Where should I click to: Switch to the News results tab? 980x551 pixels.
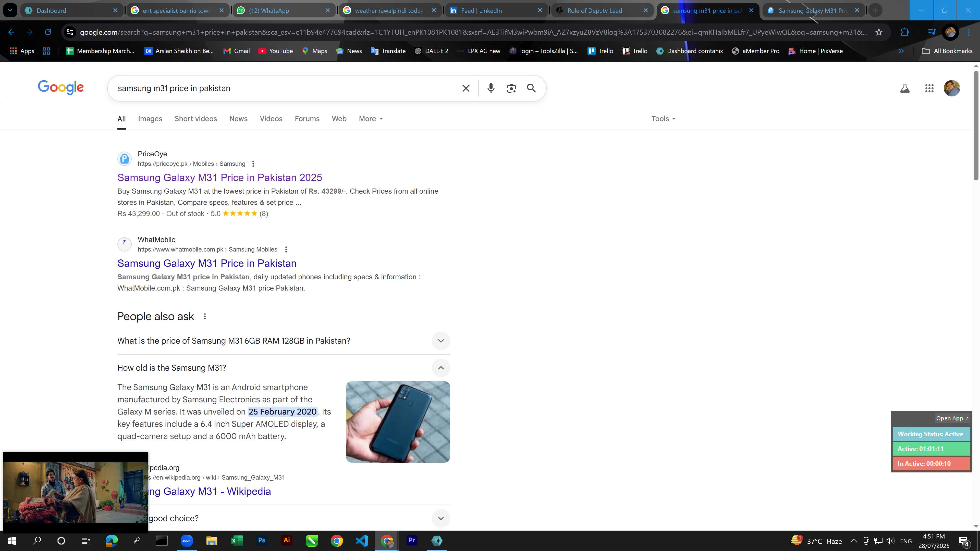click(x=238, y=119)
